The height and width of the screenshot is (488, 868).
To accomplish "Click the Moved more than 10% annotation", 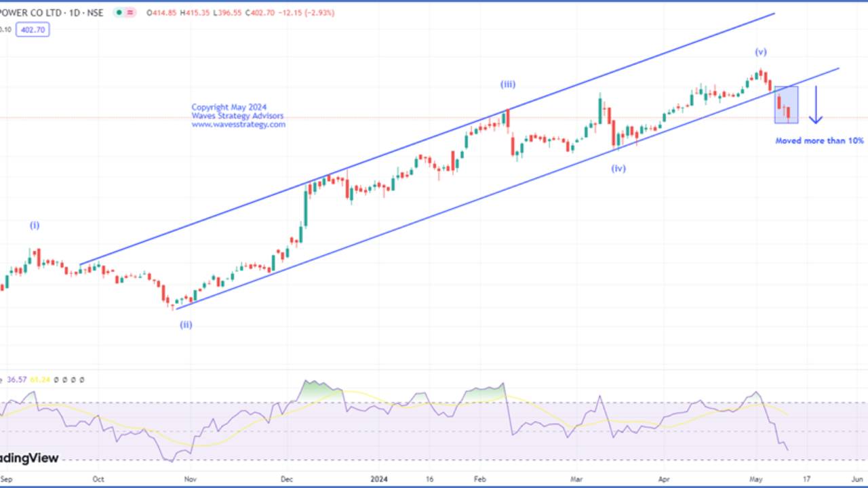I will pyautogui.click(x=819, y=140).
